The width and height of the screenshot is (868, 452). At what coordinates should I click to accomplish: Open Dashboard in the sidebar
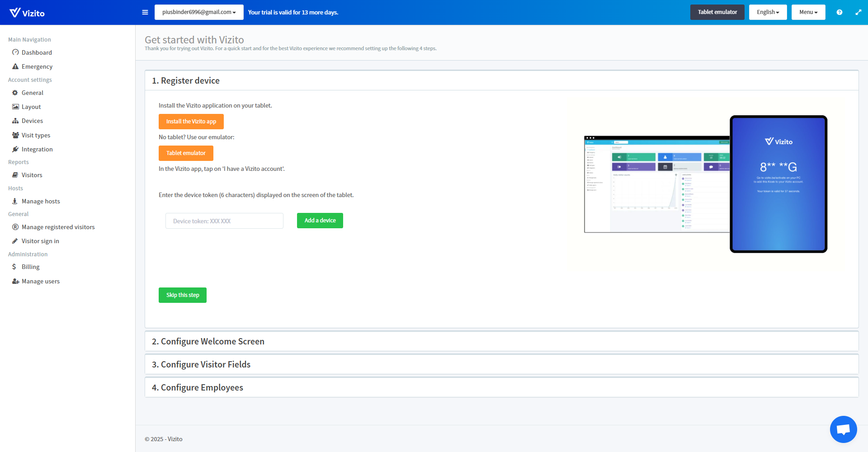[37, 52]
